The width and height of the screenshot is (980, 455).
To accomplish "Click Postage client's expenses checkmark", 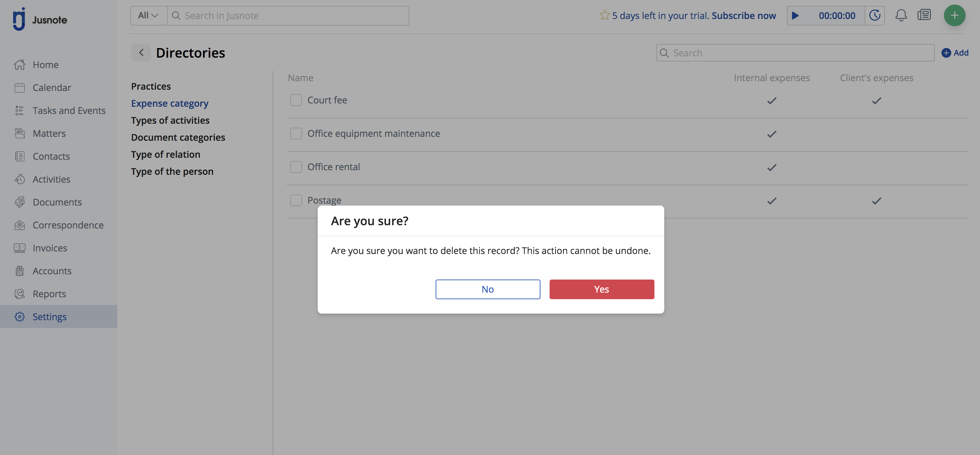I will [876, 201].
